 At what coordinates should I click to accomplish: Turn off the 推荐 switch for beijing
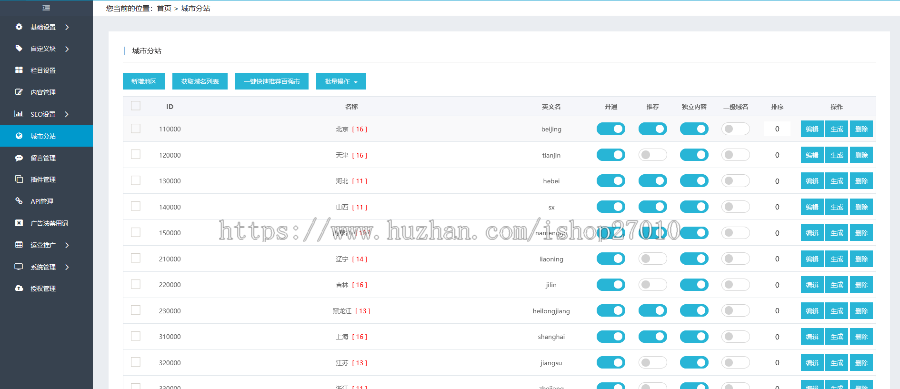pyautogui.click(x=653, y=129)
